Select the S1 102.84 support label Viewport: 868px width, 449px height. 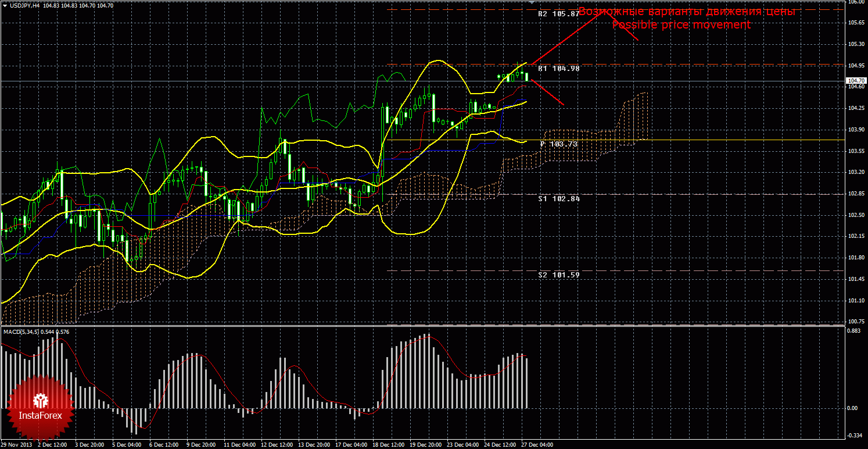point(558,198)
